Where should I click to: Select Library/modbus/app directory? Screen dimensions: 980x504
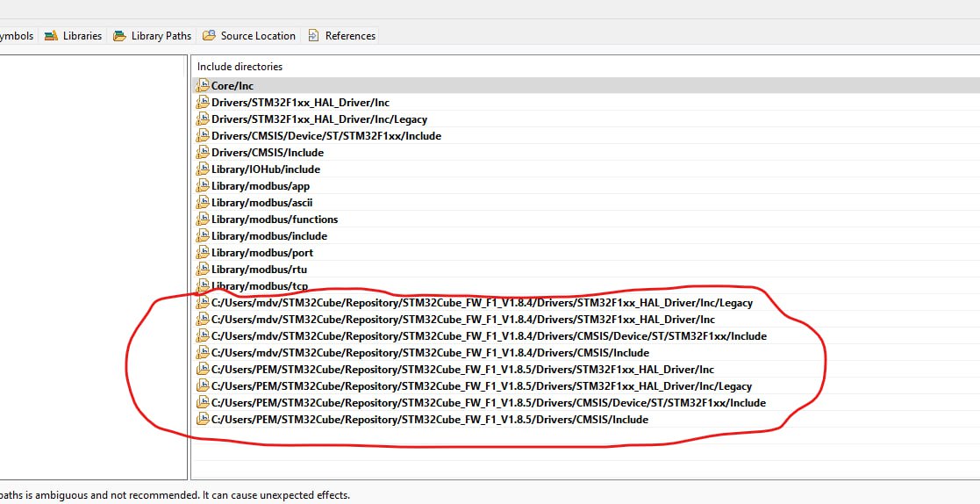click(586, 186)
